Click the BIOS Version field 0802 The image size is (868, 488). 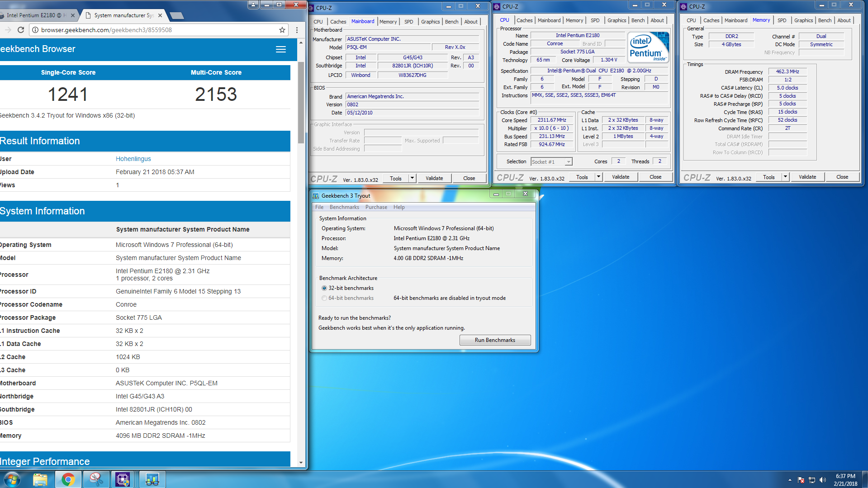(x=412, y=104)
